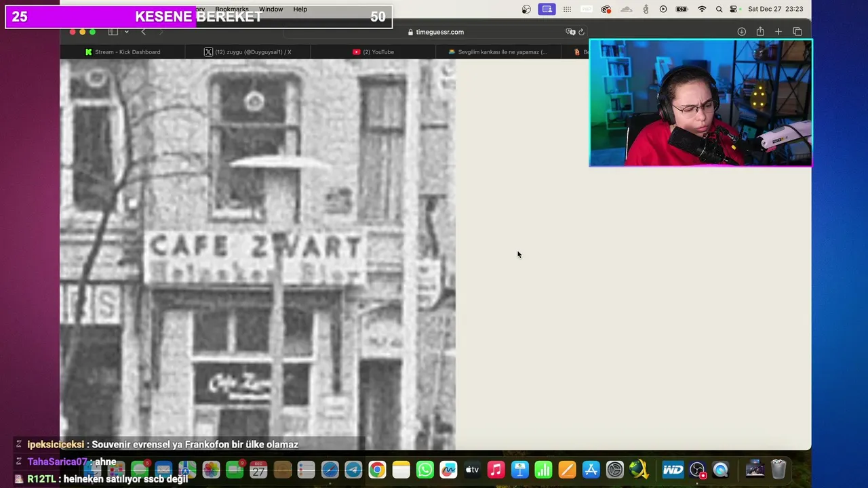868x488 pixels.
Task: Open the play circle menu bar icon
Action: click(x=663, y=9)
